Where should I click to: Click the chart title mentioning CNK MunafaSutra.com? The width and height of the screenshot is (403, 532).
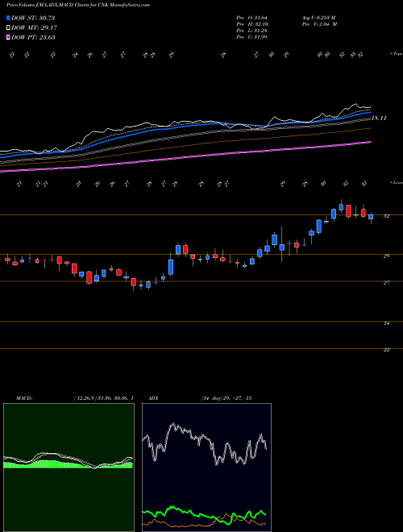pyautogui.click(x=78, y=5)
